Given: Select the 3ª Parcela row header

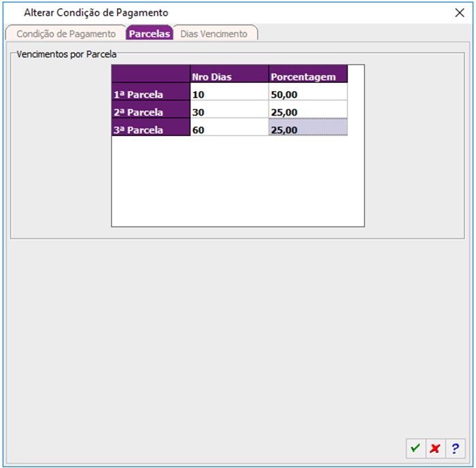Looking at the screenshot, I should click(x=151, y=127).
